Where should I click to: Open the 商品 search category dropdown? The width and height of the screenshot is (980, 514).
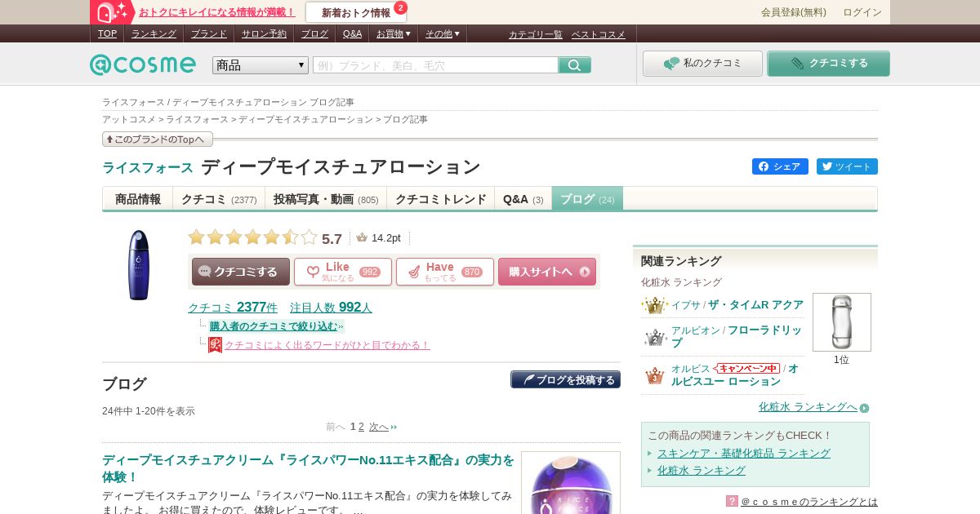point(261,65)
